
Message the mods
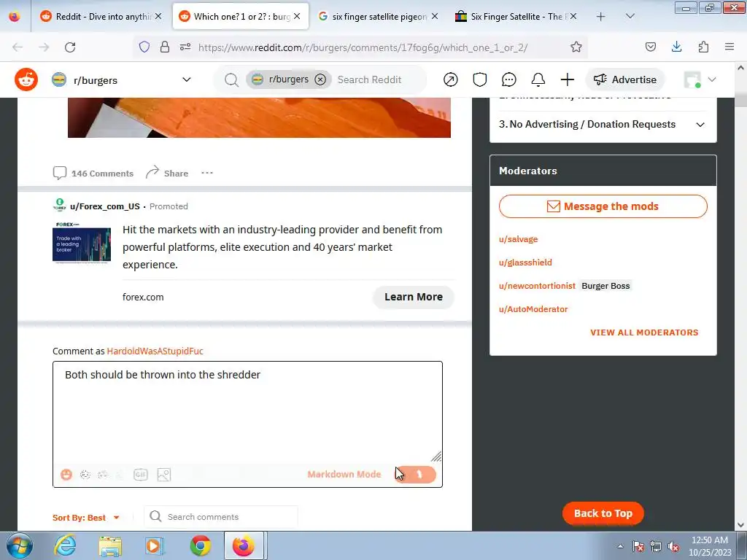coord(603,206)
